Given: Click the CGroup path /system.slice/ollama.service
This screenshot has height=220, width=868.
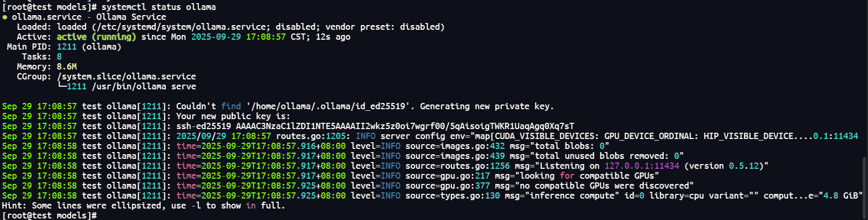Looking at the screenshot, I should [x=126, y=77].
